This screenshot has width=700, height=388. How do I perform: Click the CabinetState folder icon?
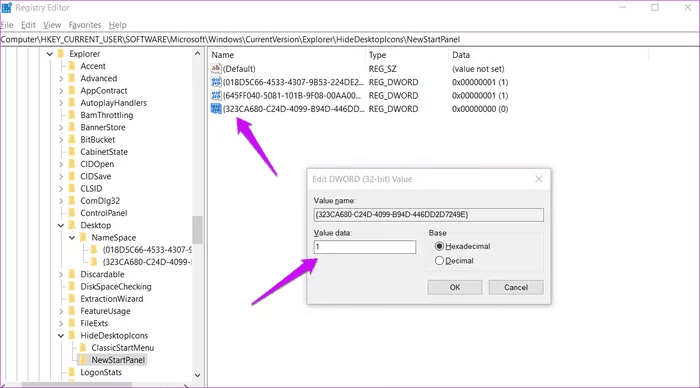[72, 152]
